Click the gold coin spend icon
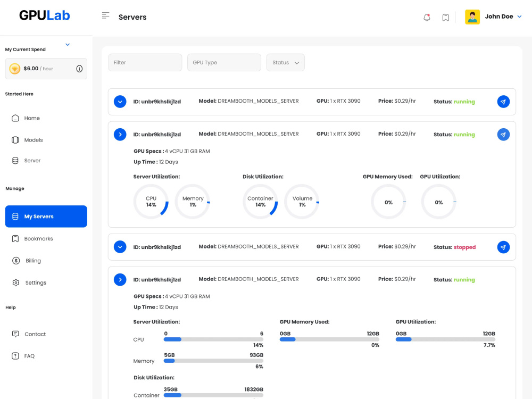 click(x=14, y=69)
